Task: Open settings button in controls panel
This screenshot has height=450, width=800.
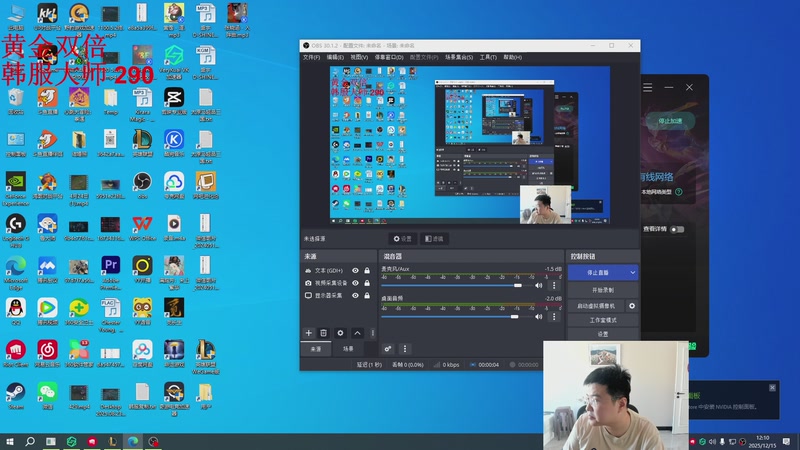Action: click(x=603, y=334)
